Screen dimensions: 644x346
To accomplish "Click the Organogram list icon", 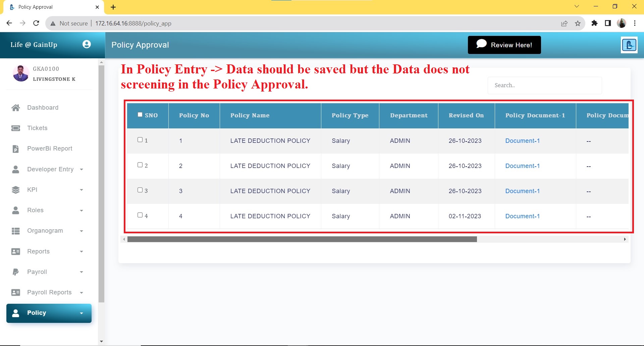I will (x=15, y=231).
